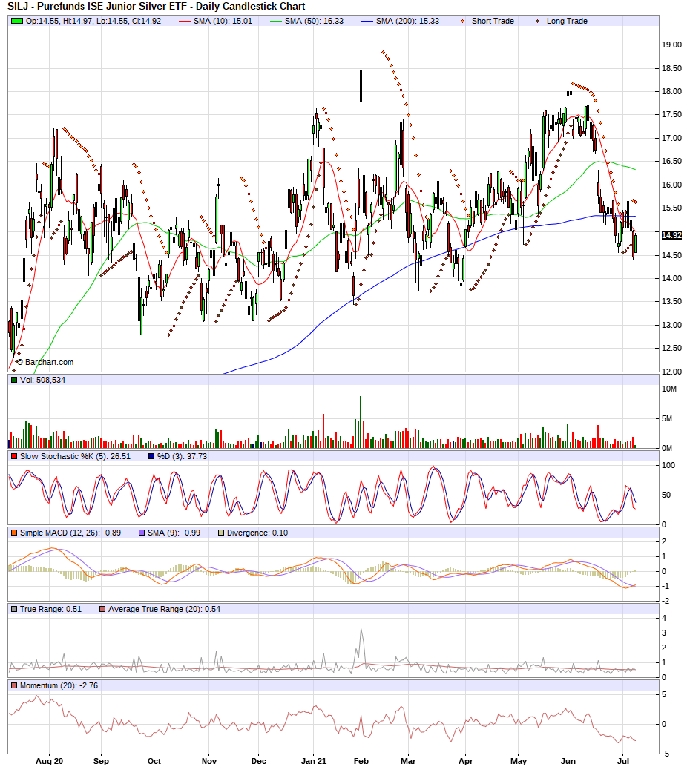The width and height of the screenshot is (690, 784).
Task: Click the 5M volume axis label
Action: tap(667, 418)
